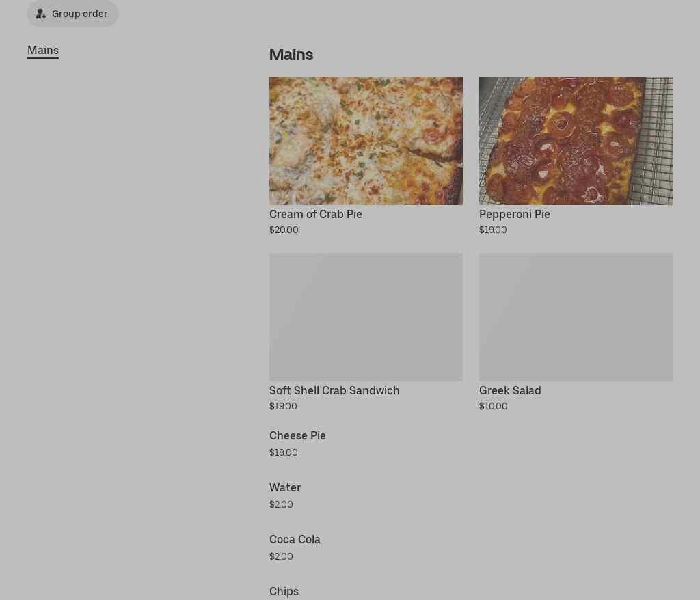
Task: Click the Pepperoni Pie photo
Action: (576, 141)
